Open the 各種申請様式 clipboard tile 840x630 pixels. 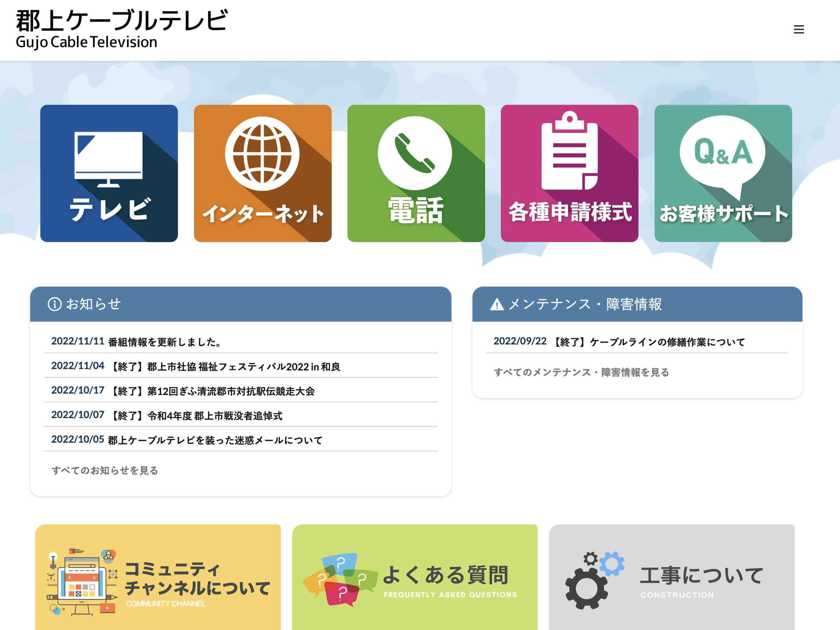pyautogui.click(x=569, y=173)
